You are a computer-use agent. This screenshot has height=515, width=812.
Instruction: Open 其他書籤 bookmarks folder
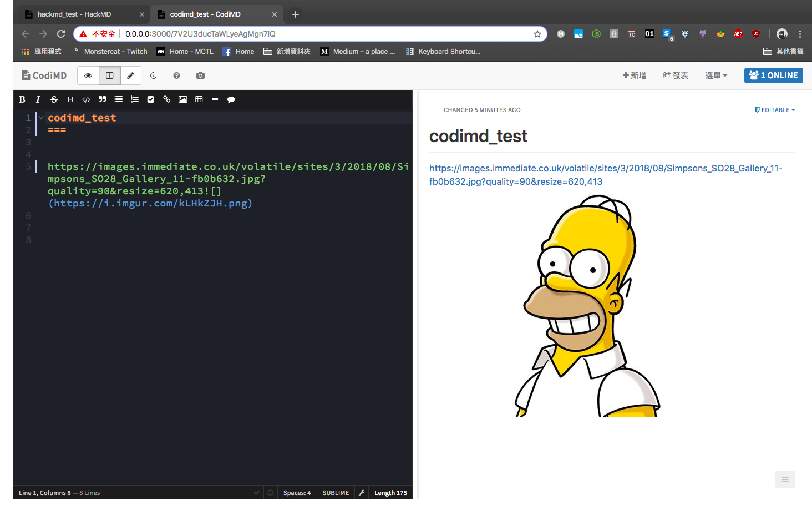pyautogui.click(x=783, y=52)
